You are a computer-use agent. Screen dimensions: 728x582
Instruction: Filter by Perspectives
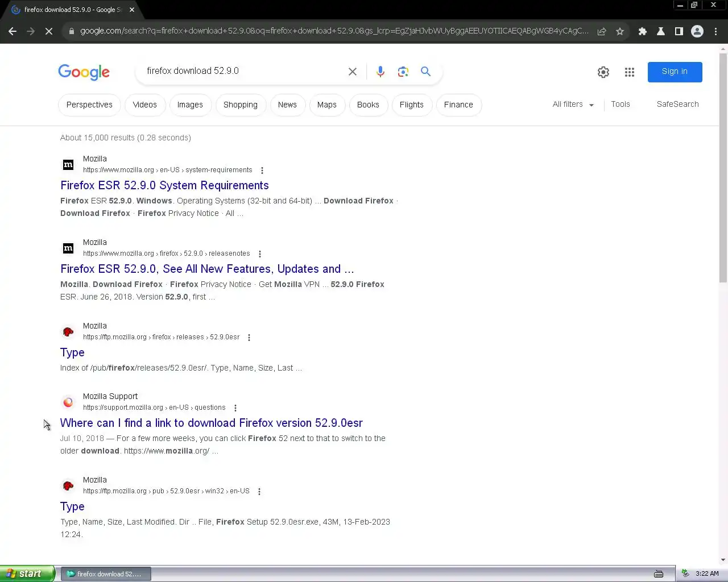tap(89, 105)
